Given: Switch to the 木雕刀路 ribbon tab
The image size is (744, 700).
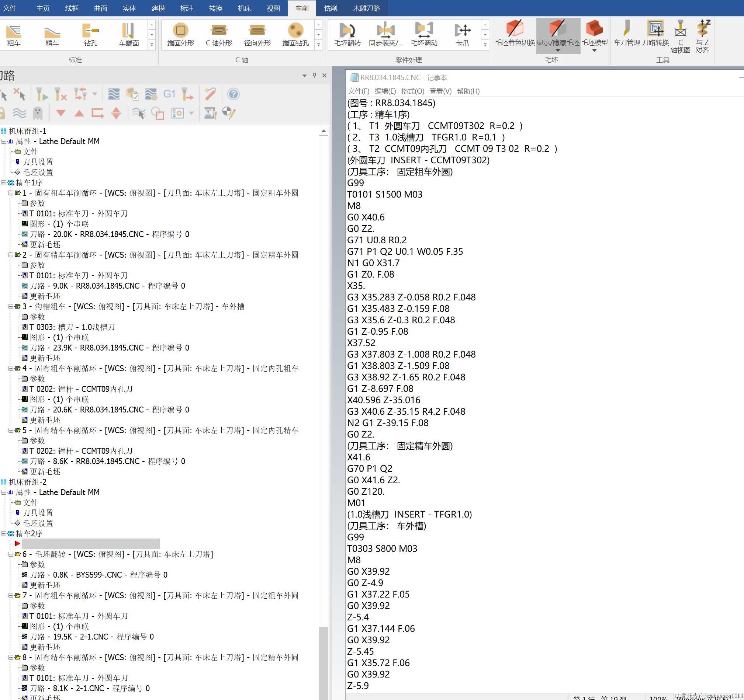Looking at the screenshot, I should pos(366,8).
